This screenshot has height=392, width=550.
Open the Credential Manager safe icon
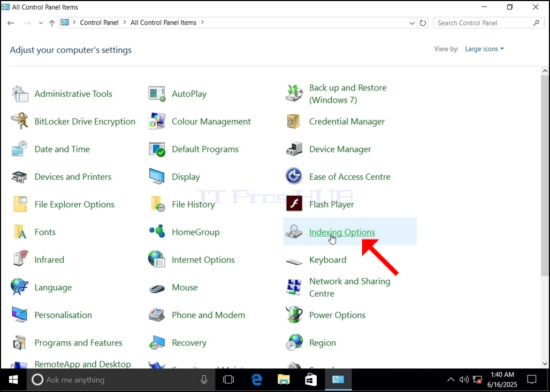[293, 121]
